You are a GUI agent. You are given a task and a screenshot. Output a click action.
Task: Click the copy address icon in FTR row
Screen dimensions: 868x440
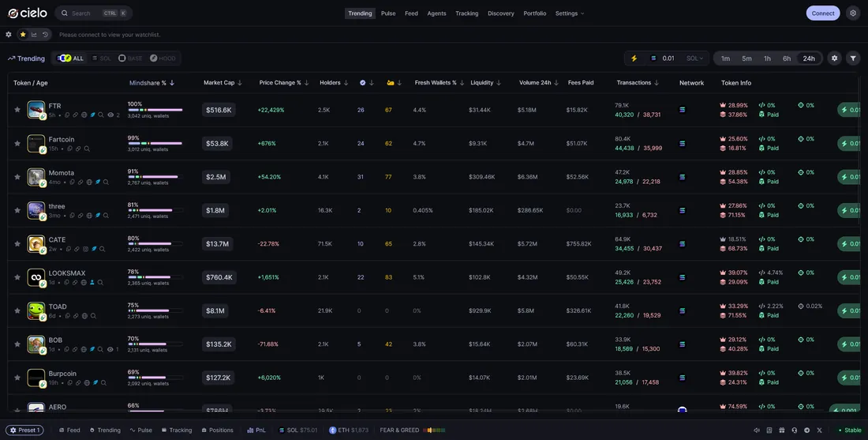point(67,115)
